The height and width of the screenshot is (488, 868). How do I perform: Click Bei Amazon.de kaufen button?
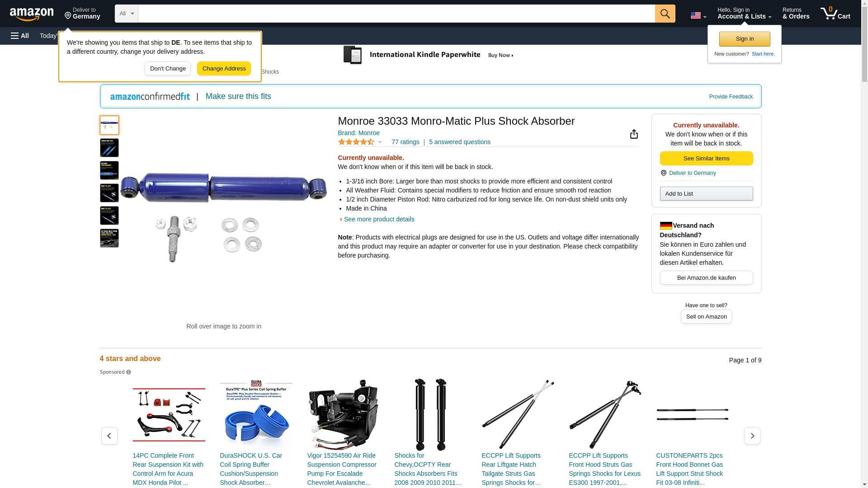point(706,278)
